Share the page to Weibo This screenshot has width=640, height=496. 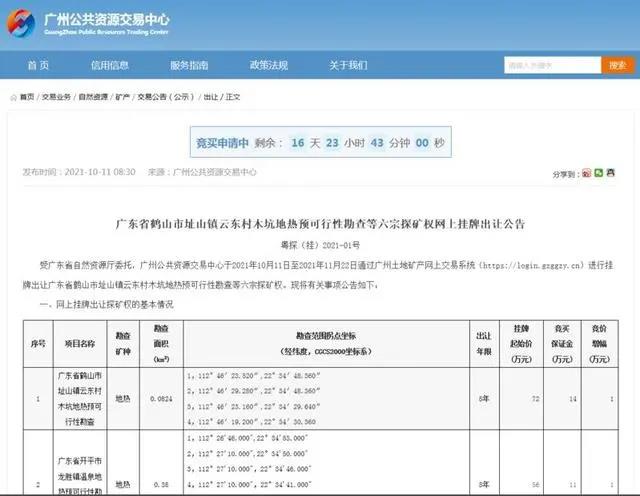(586, 173)
